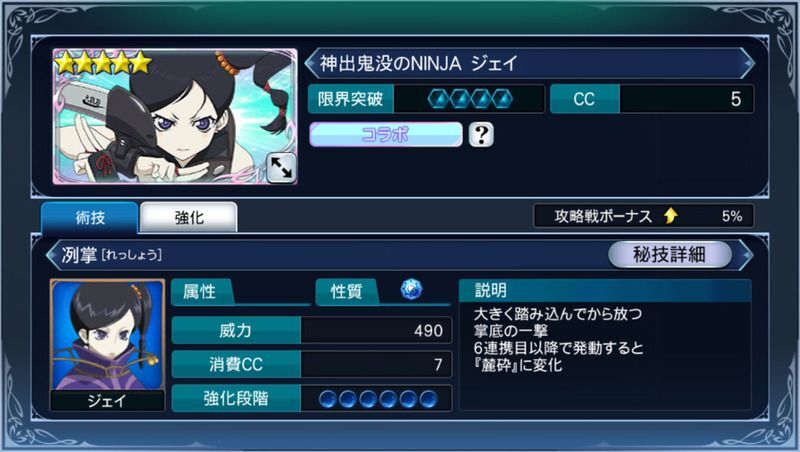Show previous arte using 冽掌 left arrow
The width and height of the screenshot is (800, 452).
[52, 254]
